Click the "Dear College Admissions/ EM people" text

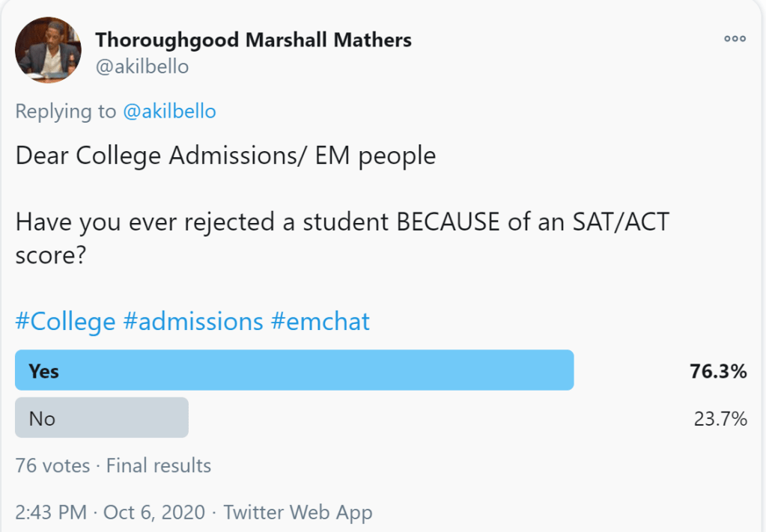tap(225, 156)
